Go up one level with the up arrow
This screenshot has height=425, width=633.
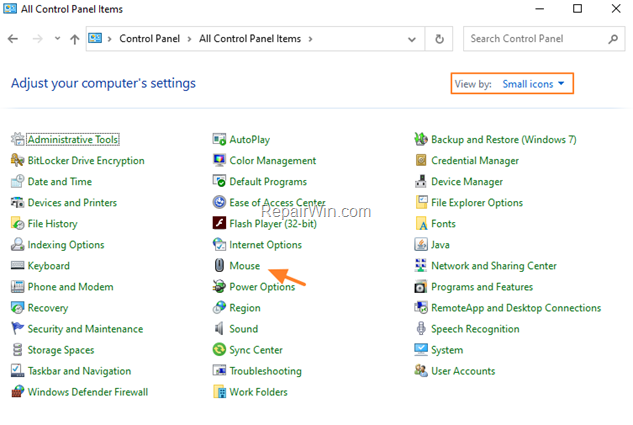coord(75,39)
